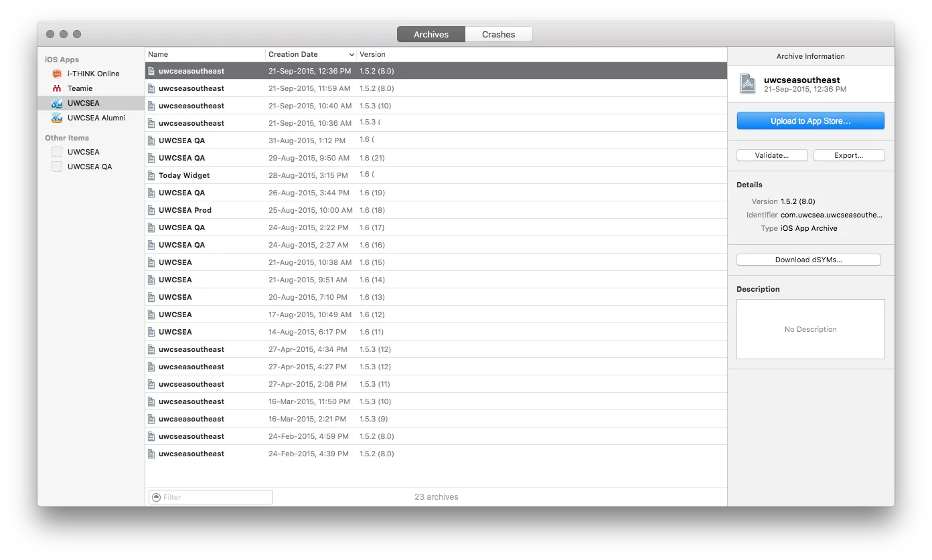Image resolution: width=932 pixels, height=560 pixels.
Task: Click the Description text box
Action: (x=811, y=329)
